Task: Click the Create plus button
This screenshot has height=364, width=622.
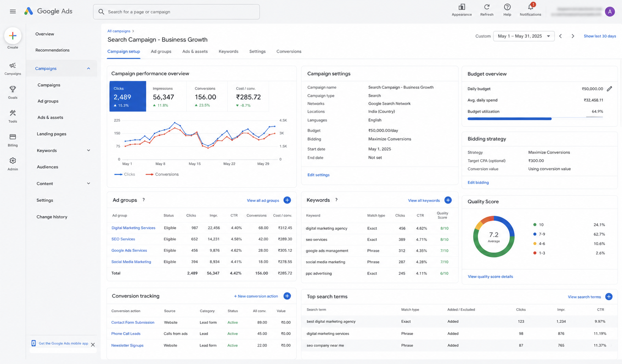Action: click(x=13, y=36)
